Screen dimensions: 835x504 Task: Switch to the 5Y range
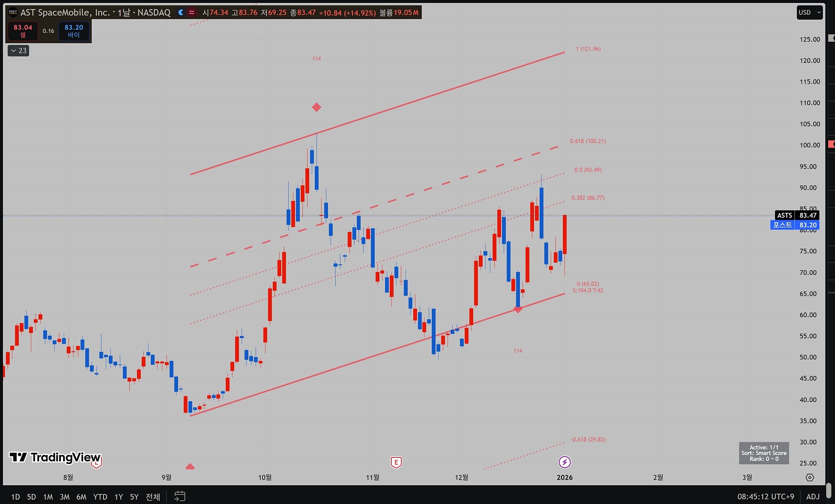(134, 497)
